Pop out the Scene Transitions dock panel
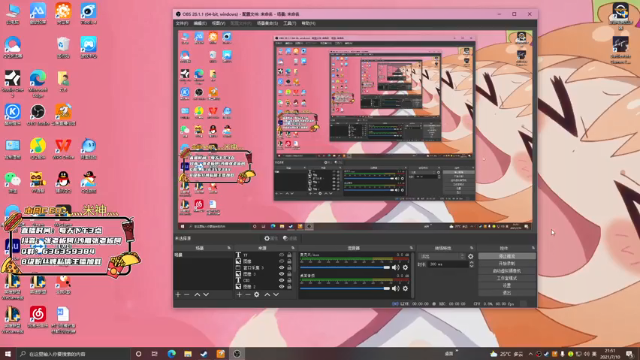Viewport: 640px width, 360px height. (x=471, y=248)
